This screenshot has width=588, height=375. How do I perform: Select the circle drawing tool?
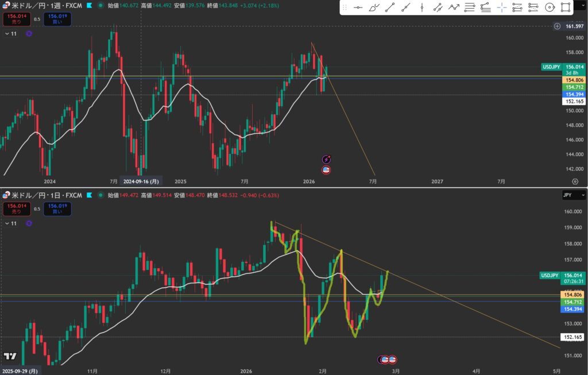pos(550,8)
